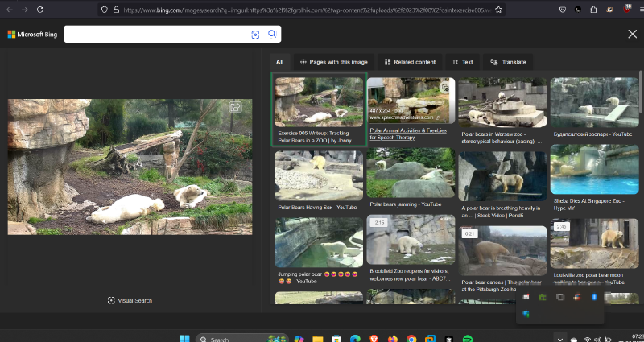
Task: Open Spotify from the taskbar
Action: [x=468, y=339]
